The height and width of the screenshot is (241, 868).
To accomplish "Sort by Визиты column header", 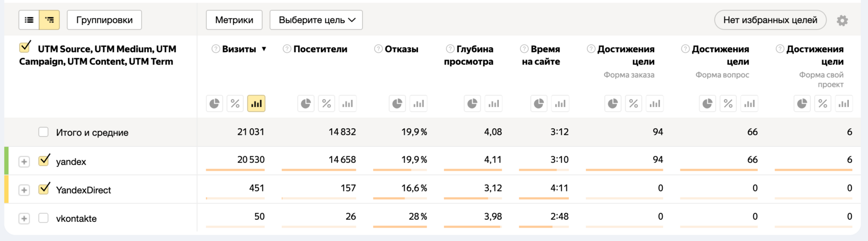I will point(239,49).
